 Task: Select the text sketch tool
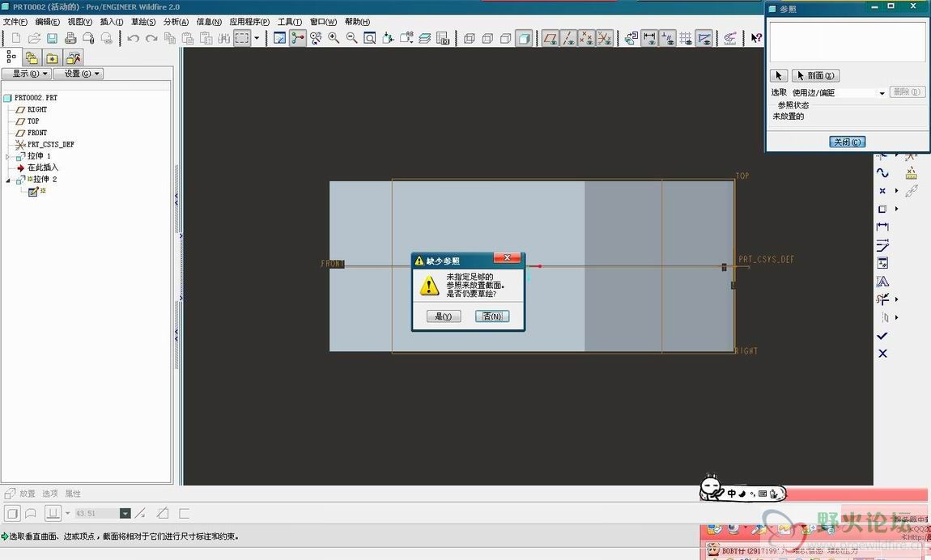pos(882,281)
